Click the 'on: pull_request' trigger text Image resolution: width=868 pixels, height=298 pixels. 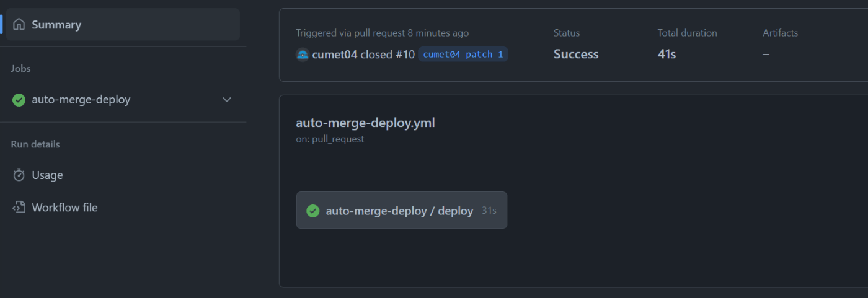click(330, 139)
